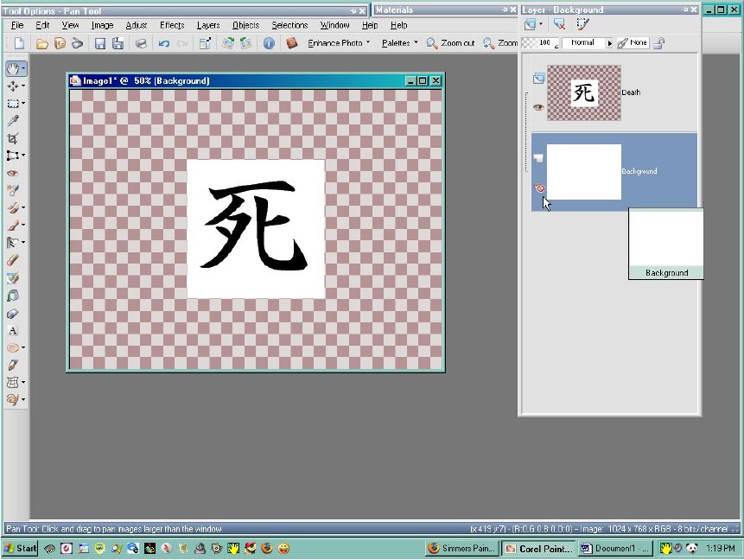Expand the Move tool flyout arrow
Screen dimensions: 744x560
click(x=23, y=86)
